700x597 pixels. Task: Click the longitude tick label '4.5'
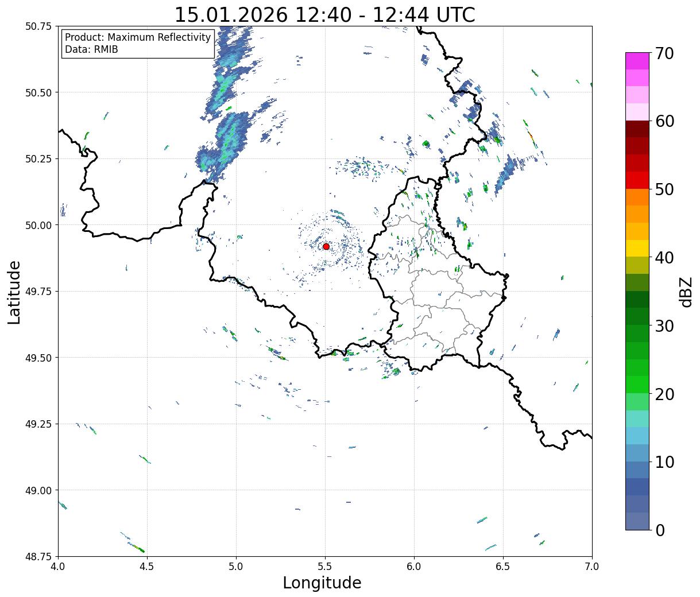click(x=147, y=567)
